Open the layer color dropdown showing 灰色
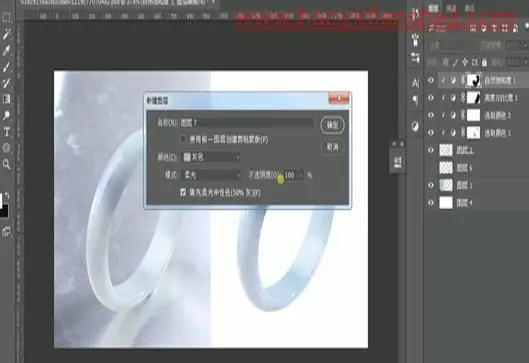This screenshot has height=363, width=529. click(211, 157)
